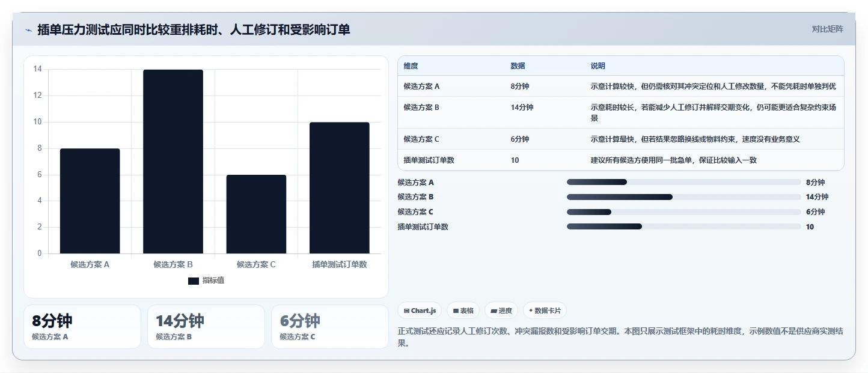Select 候选方案 C cell in the table
The image size is (868, 373).
(422, 139)
